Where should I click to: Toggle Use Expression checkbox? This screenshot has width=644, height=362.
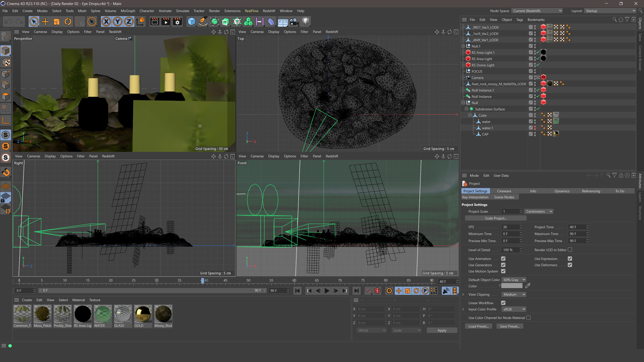570,259
